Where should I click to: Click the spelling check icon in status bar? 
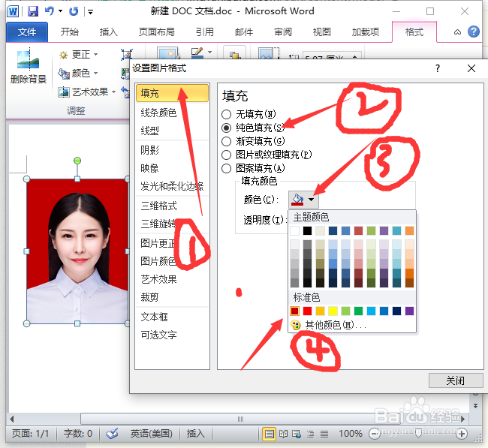112,434
